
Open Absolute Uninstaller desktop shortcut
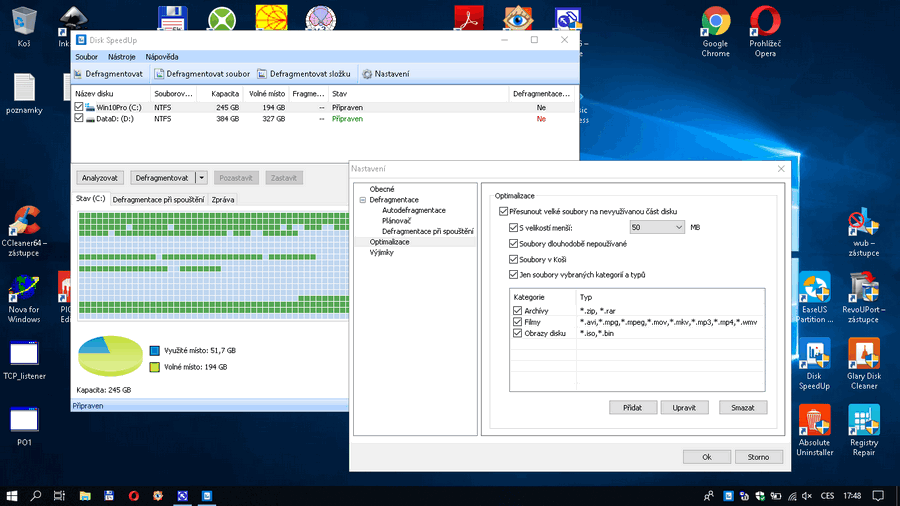(x=814, y=420)
